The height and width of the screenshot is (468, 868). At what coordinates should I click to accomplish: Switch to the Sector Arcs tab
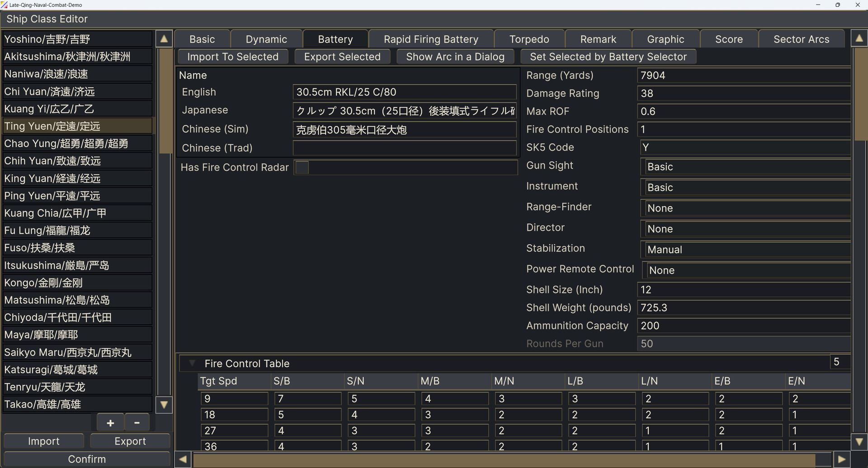point(801,39)
